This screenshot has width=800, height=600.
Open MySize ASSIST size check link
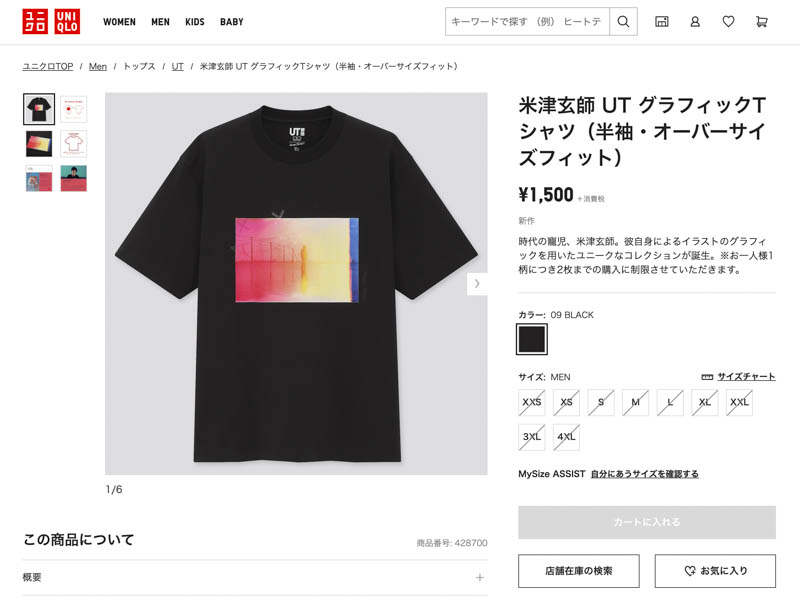click(x=644, y=474)
